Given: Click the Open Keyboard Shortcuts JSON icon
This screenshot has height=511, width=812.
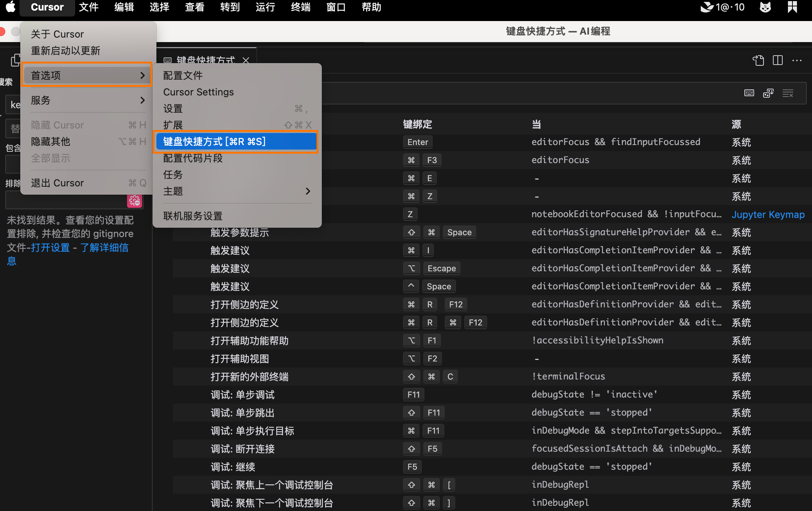Looking at the screenshot, I should 758,60.
